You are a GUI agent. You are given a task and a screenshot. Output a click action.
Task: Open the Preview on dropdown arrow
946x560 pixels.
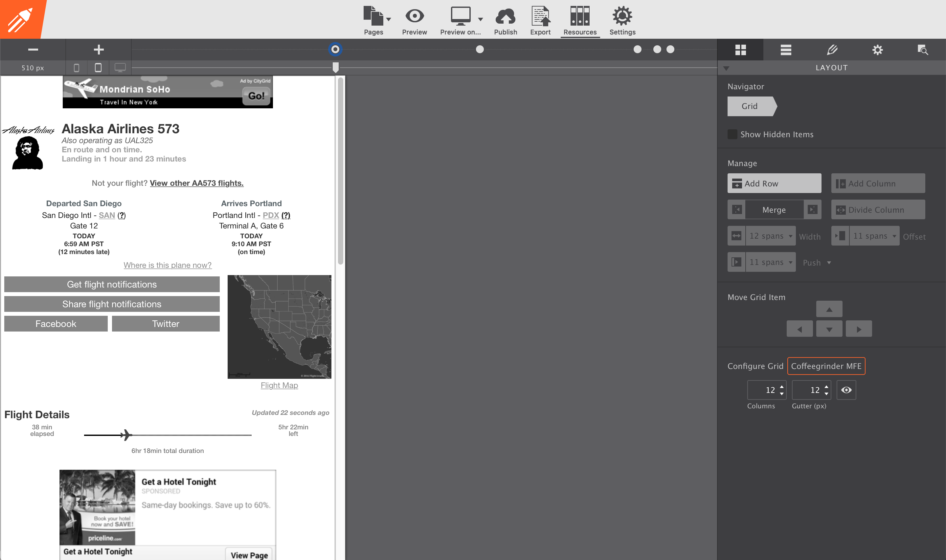coord(481,19)
